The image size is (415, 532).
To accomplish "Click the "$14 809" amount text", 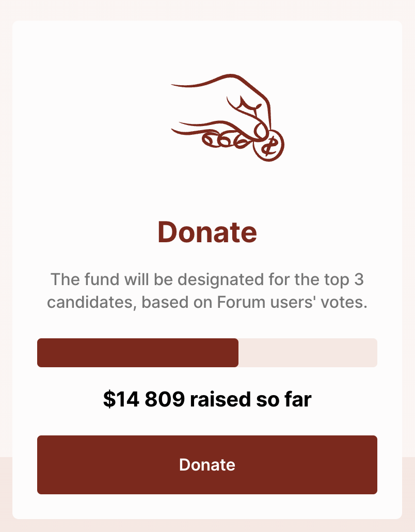I will tap(144, 399).
